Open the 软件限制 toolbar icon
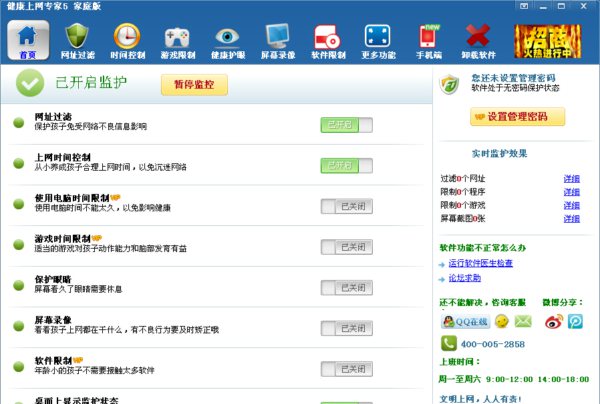 coord(328,40)
